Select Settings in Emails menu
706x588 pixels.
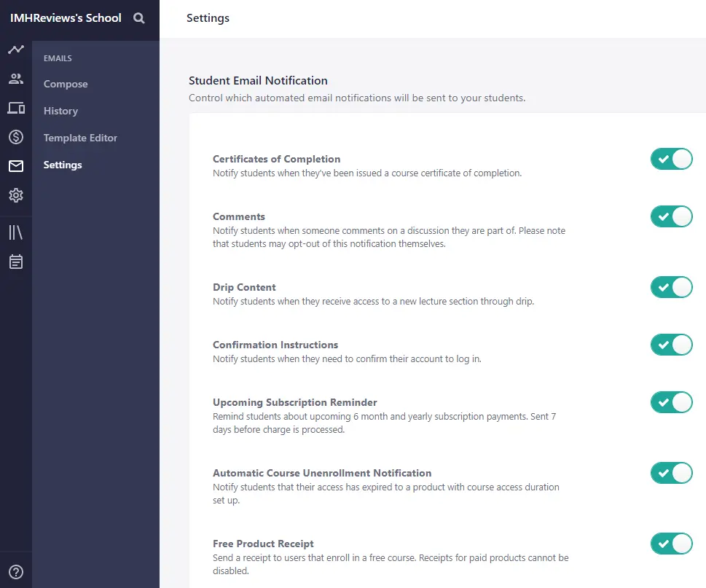click(x=63, y=165)
